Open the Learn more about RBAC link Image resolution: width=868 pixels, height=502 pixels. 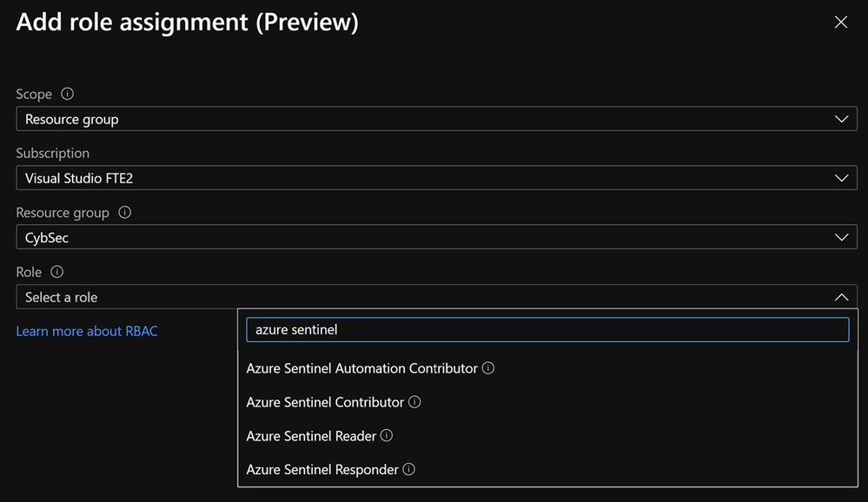point(87,331)
